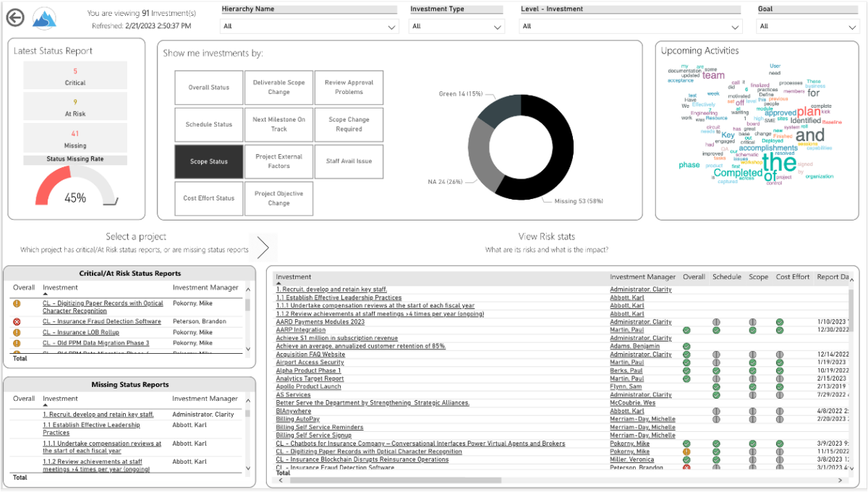Viewport: 868px width, 492px height.
Task: Click the back navigation arrow icon
Action: [16, 19]
